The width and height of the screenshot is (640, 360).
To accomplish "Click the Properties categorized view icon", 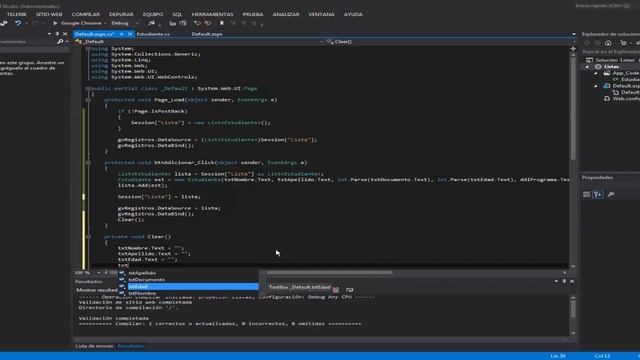I will coord(587,195).
